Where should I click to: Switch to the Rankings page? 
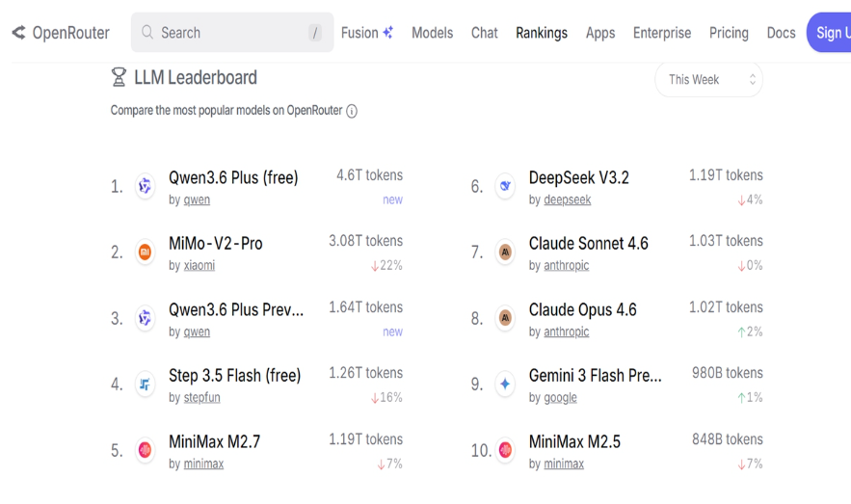[541, 33]
